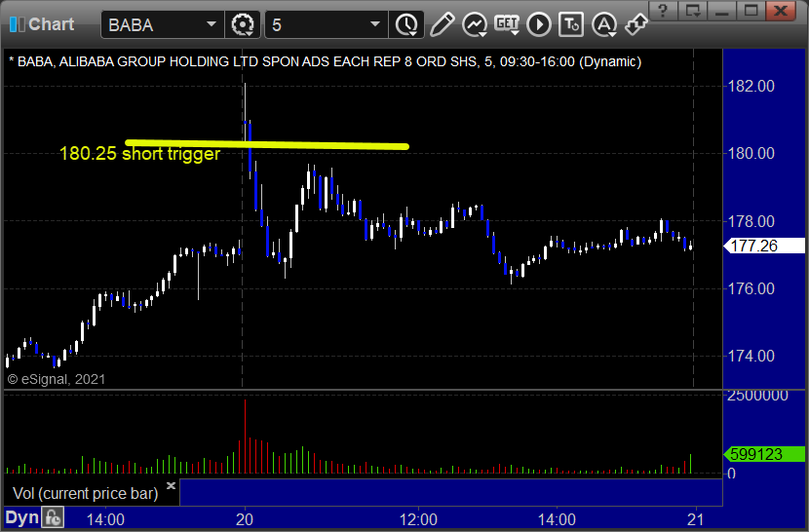
Task: Close the chart window with red X
Action: (781, 11)
